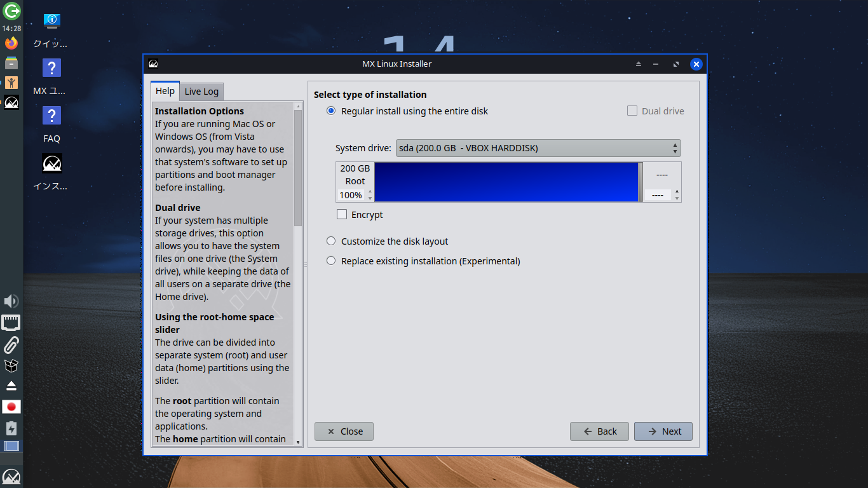
Task: Click the package box updater icon
Action: tap(11, 365)
